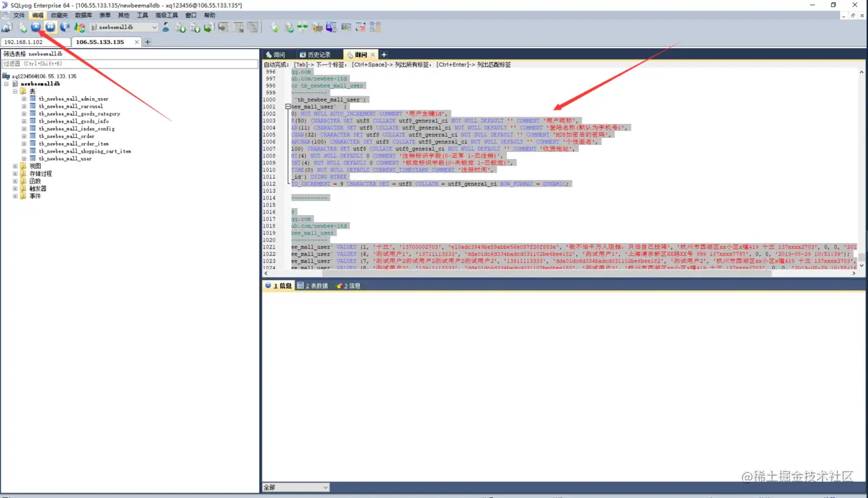This screenshot has height=498, width=868.
Task: Expand tb_newbee_mall_goods_category table node
Action: coord(24,113)
